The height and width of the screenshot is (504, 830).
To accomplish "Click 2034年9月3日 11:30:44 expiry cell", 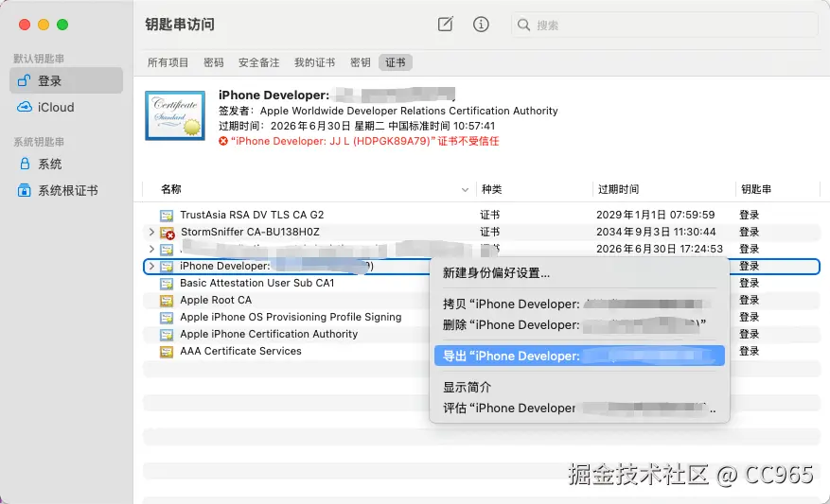I will [656, 232].
